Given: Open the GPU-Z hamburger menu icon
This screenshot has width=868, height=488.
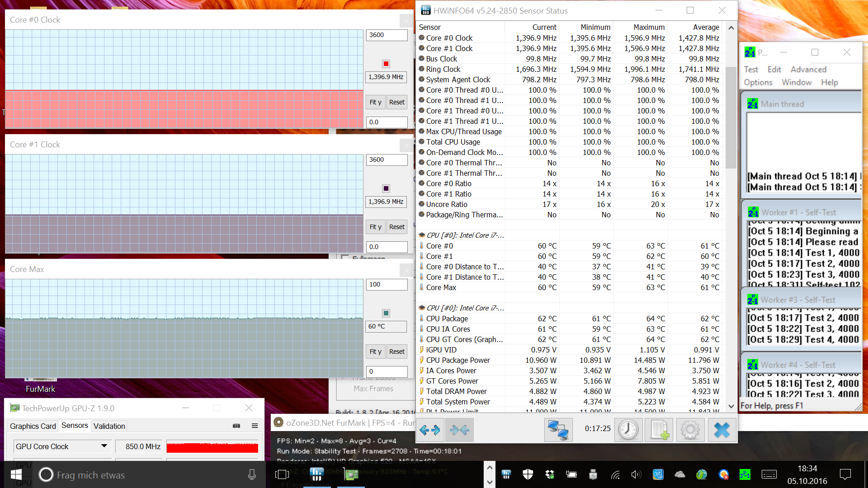Looking at the screenshot, I should 255,426.
